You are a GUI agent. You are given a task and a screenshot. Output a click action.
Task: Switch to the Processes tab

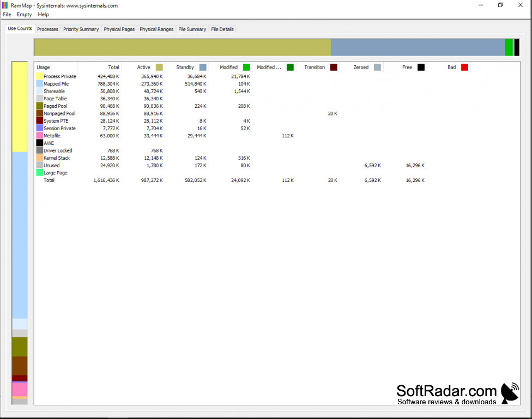pos(47,29)
